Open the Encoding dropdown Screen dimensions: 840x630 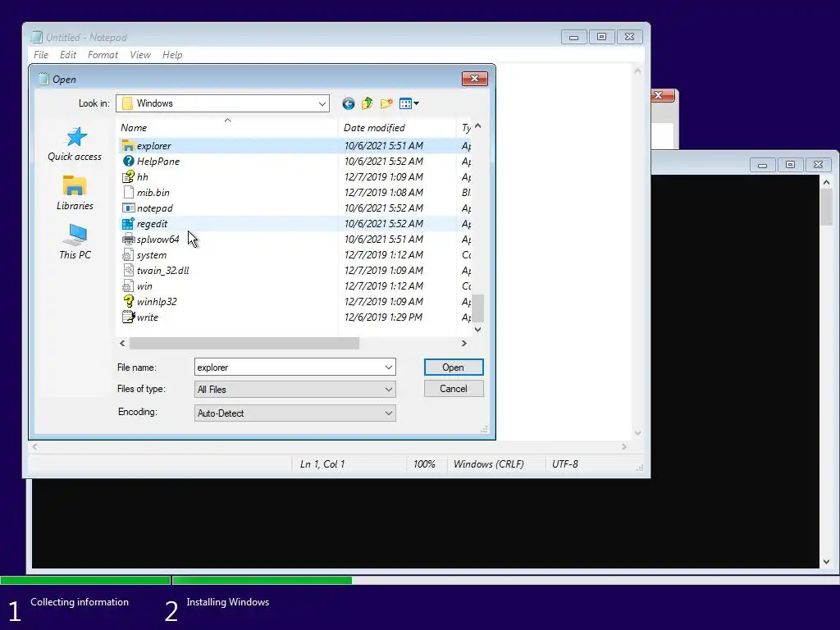click(x=388, y=413)
